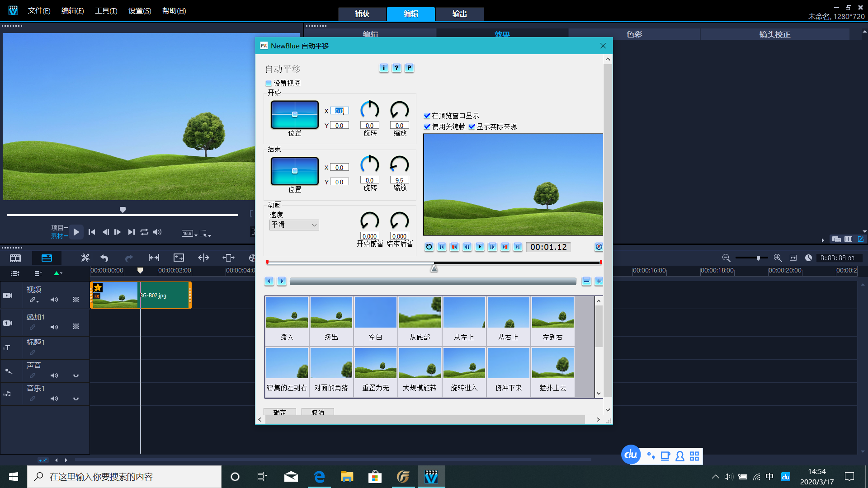Expand the 声音 track chevron
The width and height of the screenshot is (868, 488).
click(76, 375)
